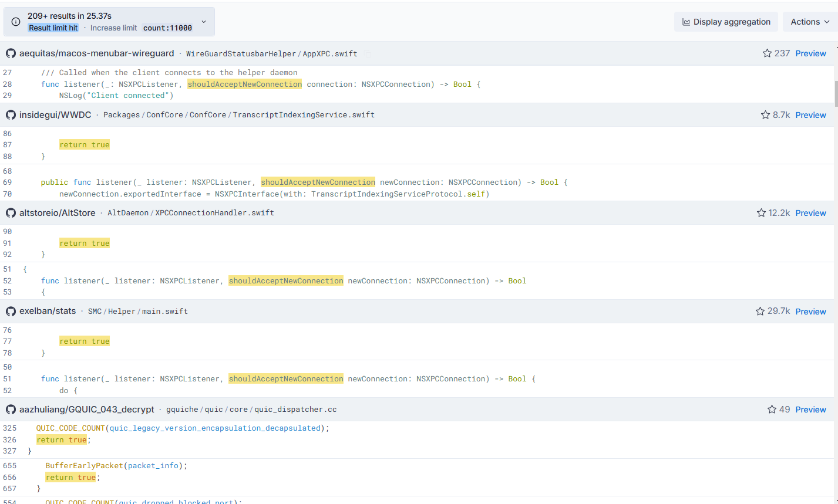Click highlighted return true on line 91

point(85,243)
